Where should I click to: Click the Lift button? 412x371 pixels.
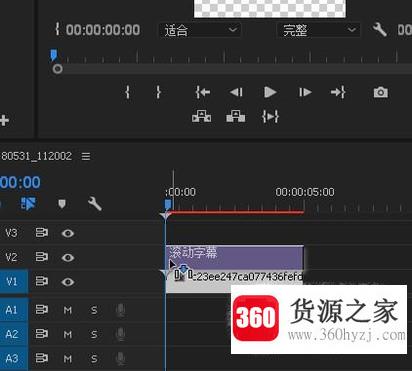[201, 117]
